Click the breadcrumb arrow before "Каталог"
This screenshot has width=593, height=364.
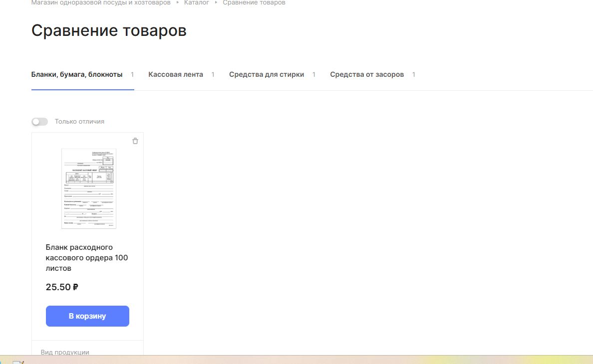[x=177, y=3]
